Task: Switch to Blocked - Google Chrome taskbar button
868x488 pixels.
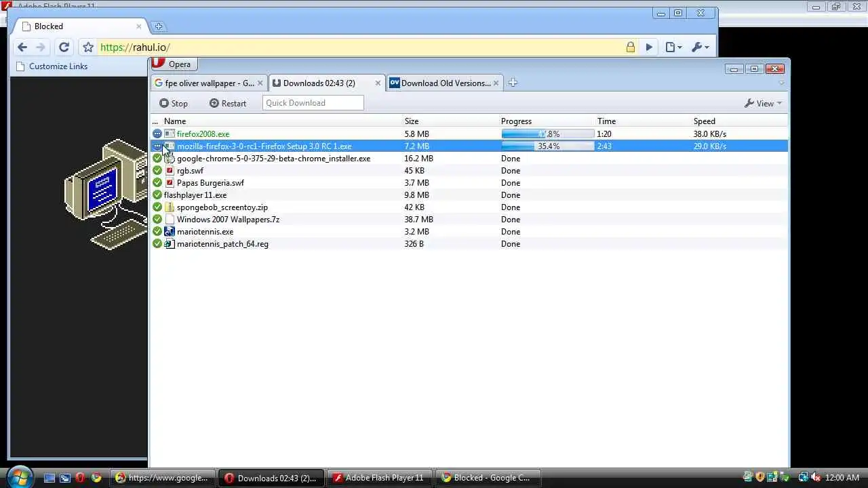Action: pos(488,478)
